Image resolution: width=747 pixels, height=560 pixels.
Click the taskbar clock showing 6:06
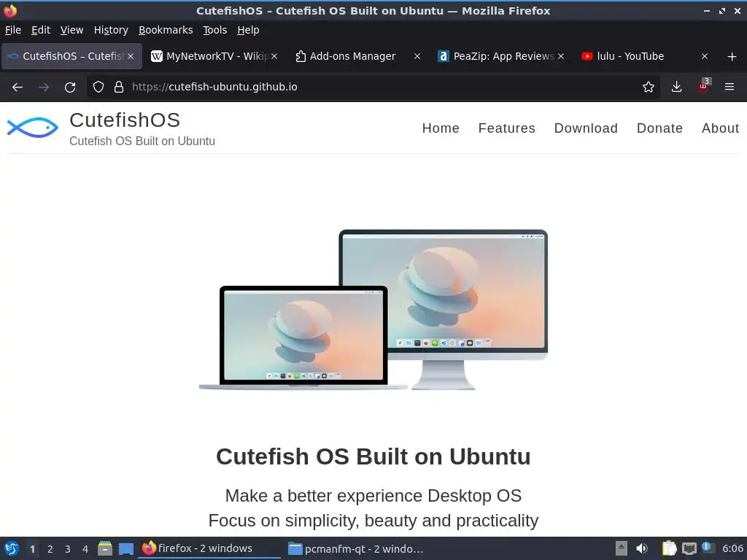coord(732,548)
